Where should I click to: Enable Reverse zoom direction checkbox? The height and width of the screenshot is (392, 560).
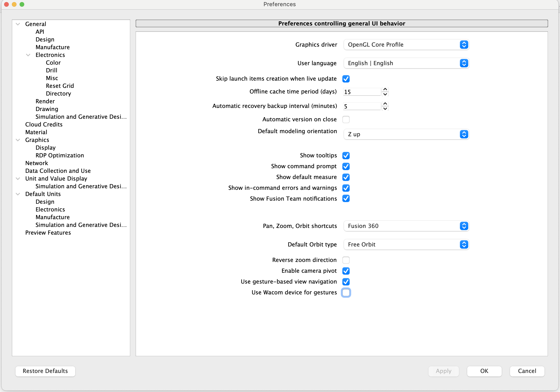pos(346,260)
